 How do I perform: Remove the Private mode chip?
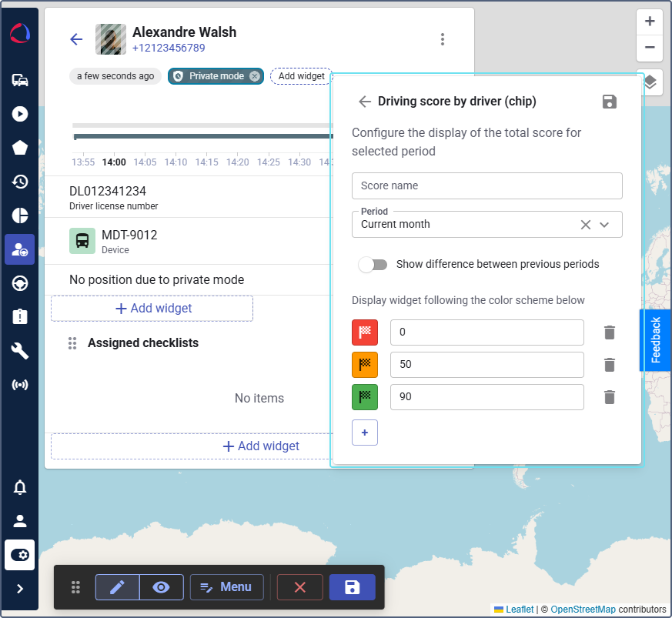click(255, 76)
